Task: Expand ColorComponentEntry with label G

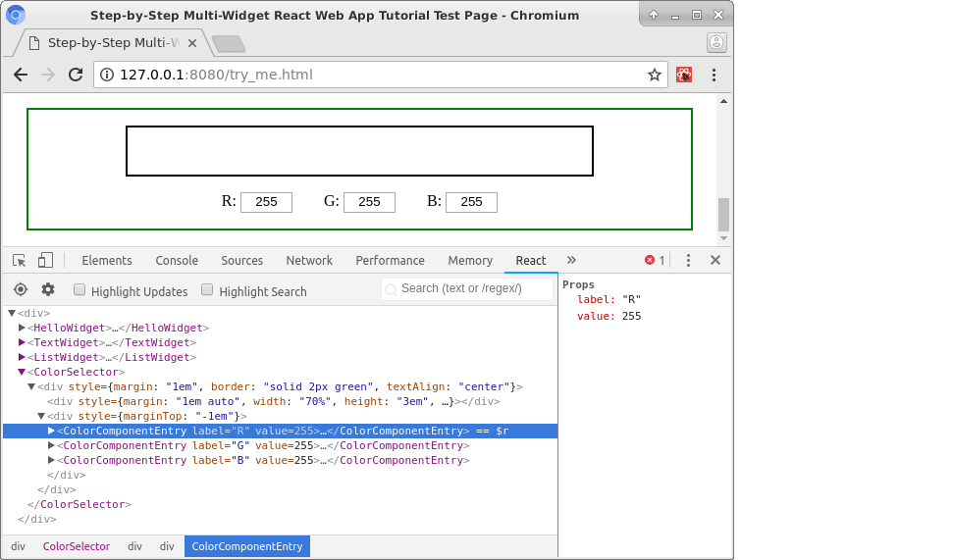Action: click(52, 445)
